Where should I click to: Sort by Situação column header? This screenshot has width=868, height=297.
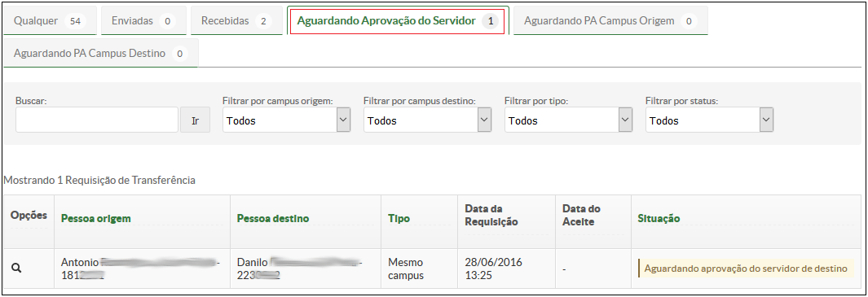(659, 218)
